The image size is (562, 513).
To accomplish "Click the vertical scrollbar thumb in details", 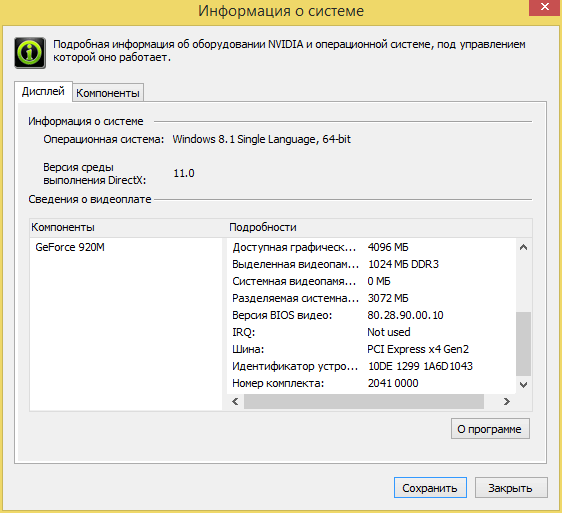I will pyautogui.click(x=524, y=344).
